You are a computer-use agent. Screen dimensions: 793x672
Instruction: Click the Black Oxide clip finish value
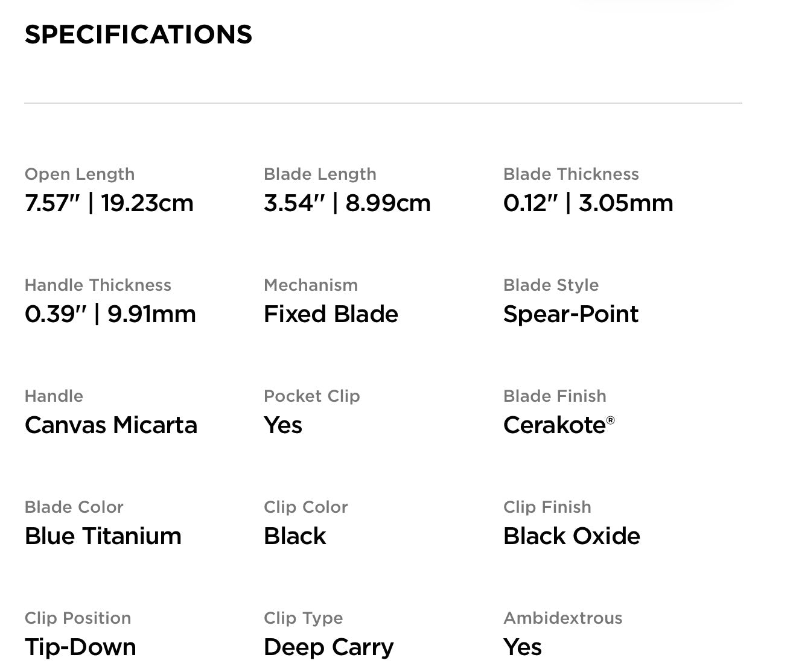[572, 536]
